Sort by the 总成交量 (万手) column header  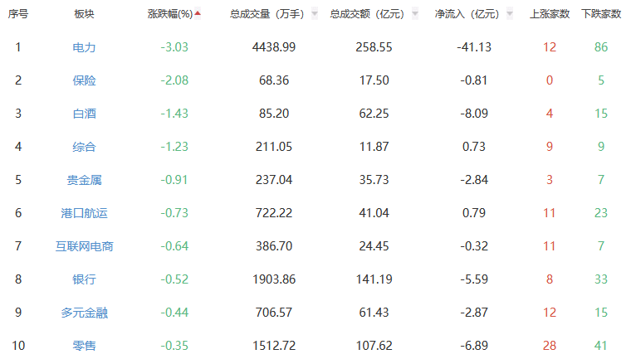click(267, 14)
